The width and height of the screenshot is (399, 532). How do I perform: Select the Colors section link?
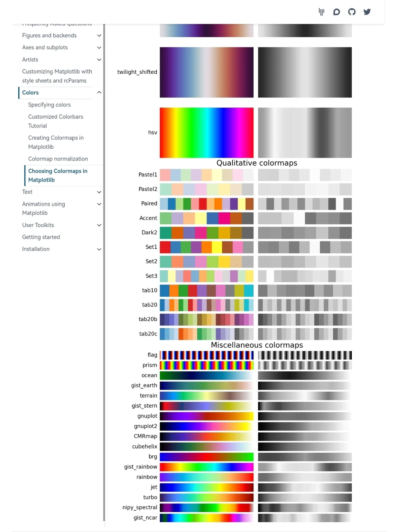[30, 93]
